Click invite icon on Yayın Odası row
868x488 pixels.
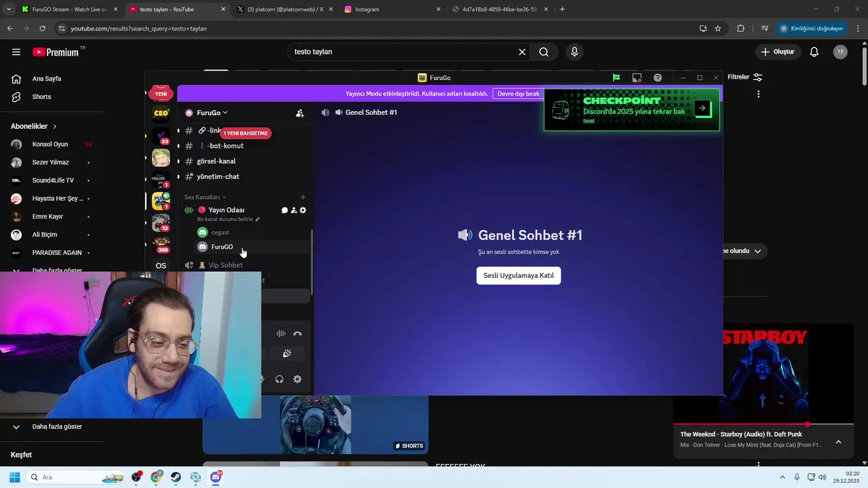294,210
